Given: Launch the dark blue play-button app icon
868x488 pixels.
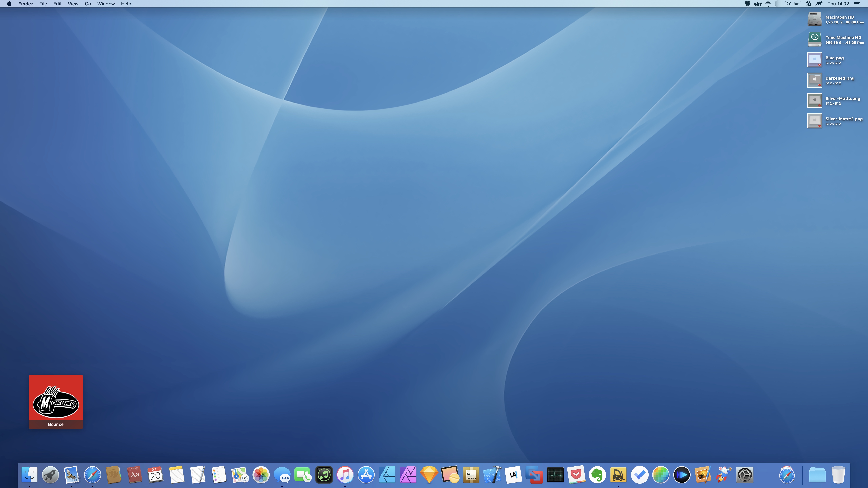Looking at the screenshot, I should (x=682, y=475).
